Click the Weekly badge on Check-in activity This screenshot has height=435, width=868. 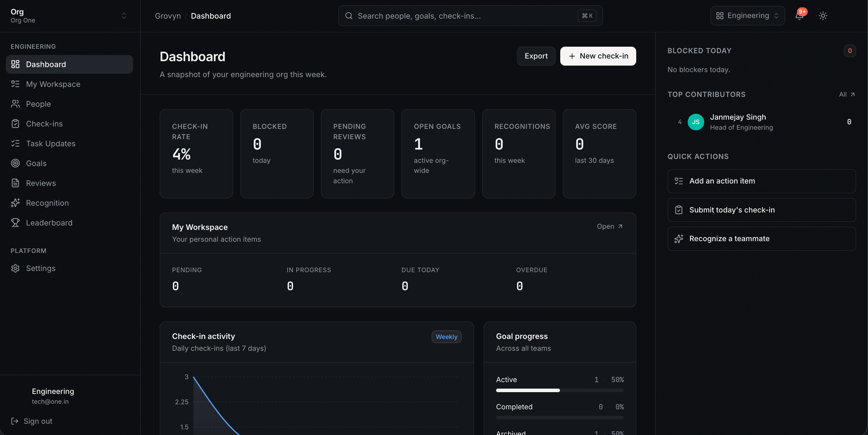point(446,337)
